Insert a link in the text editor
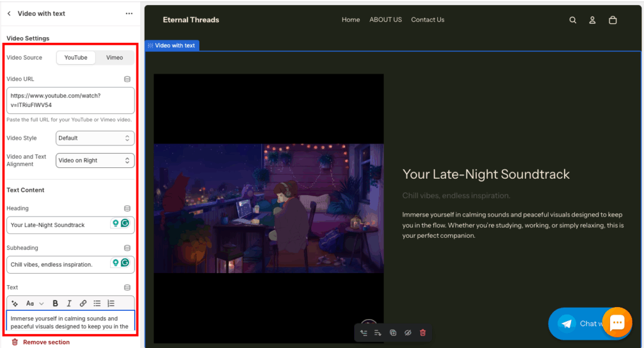Screen dimensions: 644x348 [x=83, y=303]
